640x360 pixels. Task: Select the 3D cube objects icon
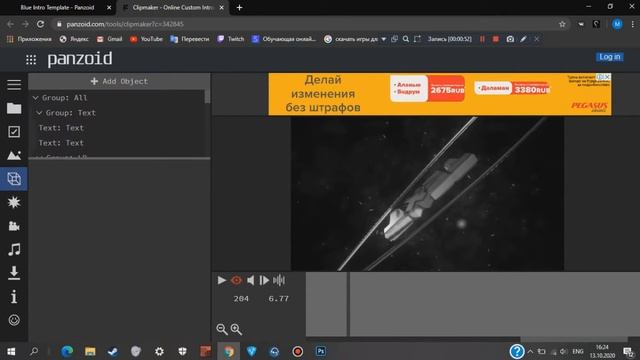(x=14, y=179)
